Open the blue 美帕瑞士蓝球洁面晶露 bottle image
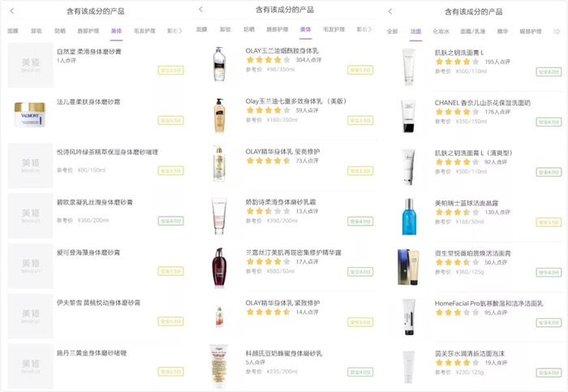Viewport: 568px width, 392px height. click(x=409, y=217)
